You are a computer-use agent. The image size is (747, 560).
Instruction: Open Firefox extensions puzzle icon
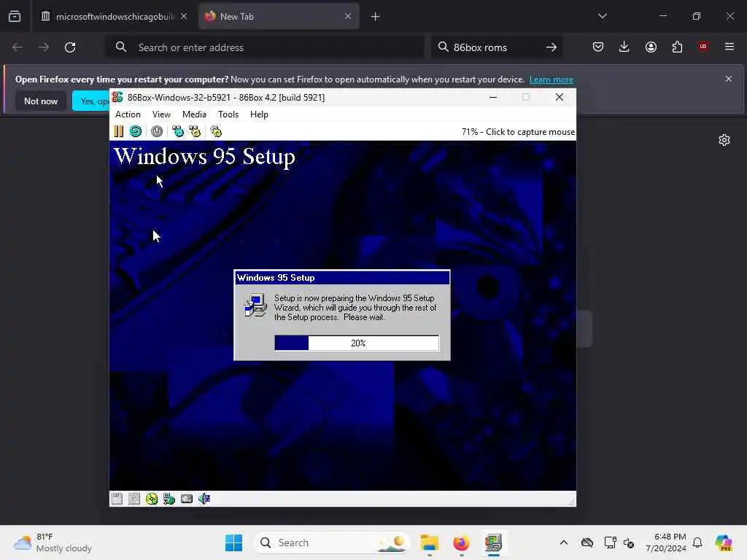677,47
